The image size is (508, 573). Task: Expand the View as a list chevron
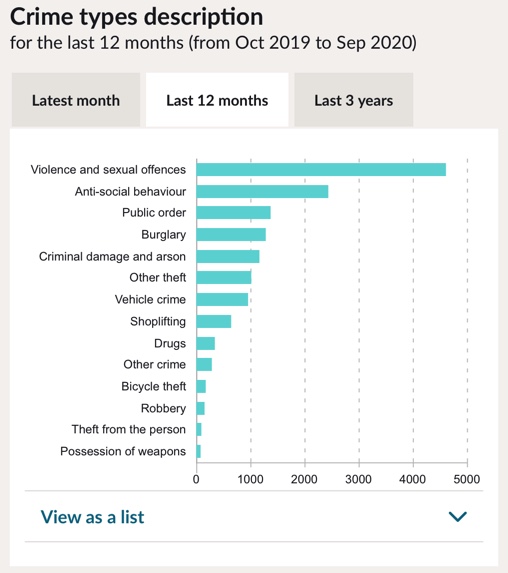coord(457,516)
